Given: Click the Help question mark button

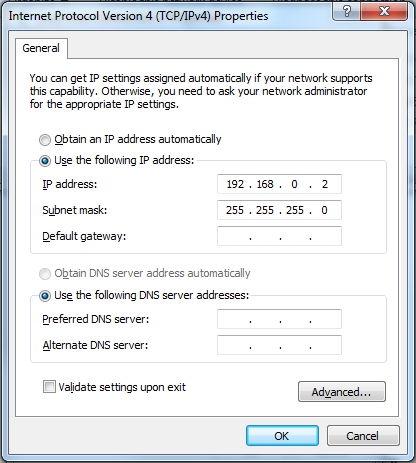Looking at the screenshot, I should [x=346, y=12].
